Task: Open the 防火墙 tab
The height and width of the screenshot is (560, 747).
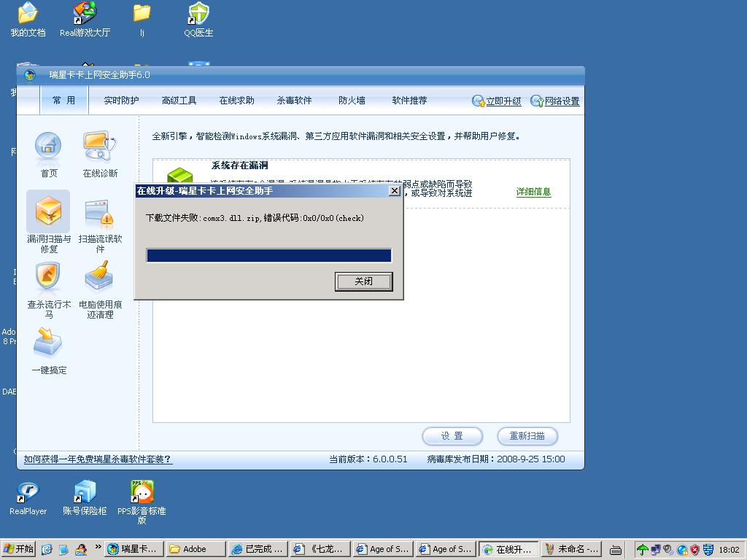Action: (x=352, y=101)
